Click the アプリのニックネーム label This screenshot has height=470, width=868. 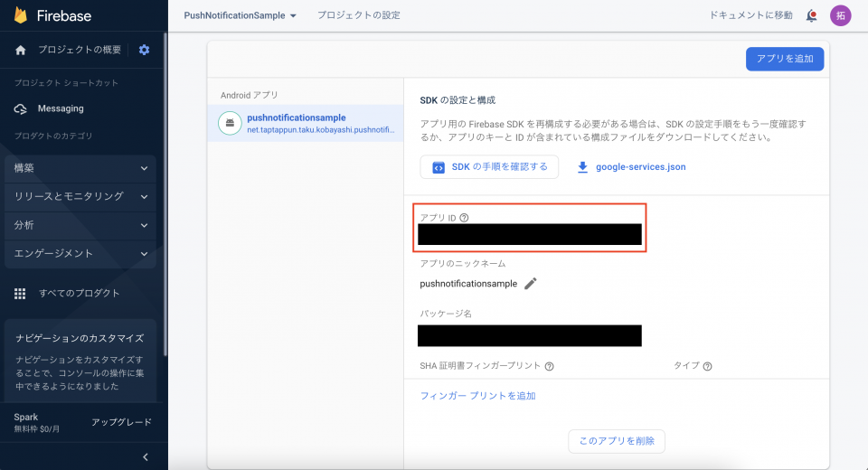pos(462,264)
